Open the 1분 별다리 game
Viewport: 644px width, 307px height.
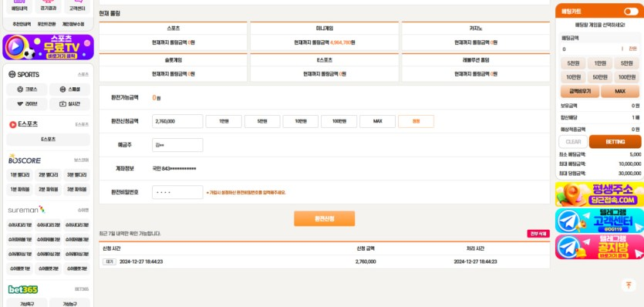pos(20,175)
